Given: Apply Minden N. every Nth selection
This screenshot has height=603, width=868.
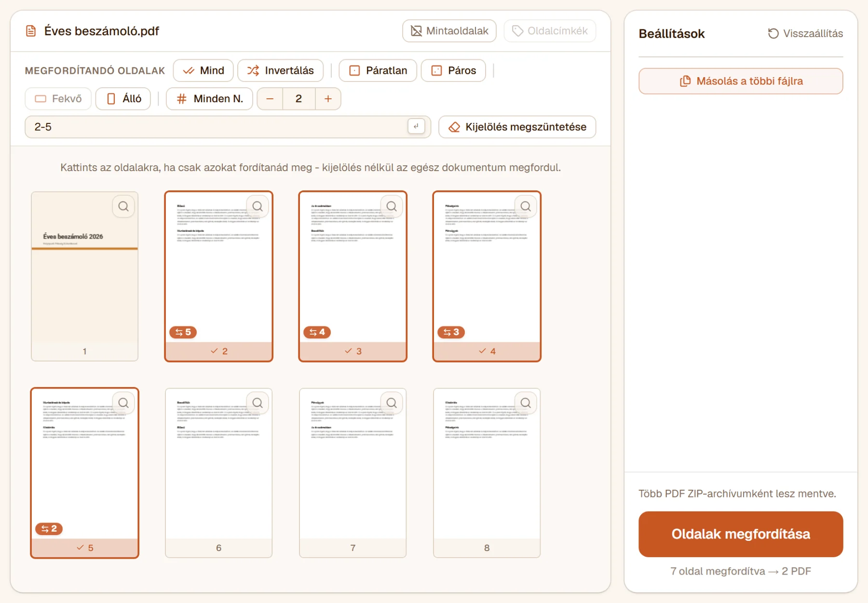Looking at the screenshot, I should [209, 99].
